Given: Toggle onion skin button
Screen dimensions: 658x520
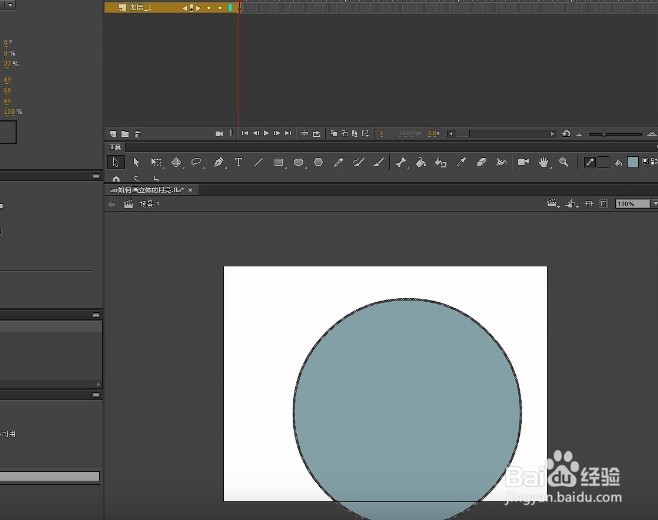Looking at the screenshot, I should [334, 133].
